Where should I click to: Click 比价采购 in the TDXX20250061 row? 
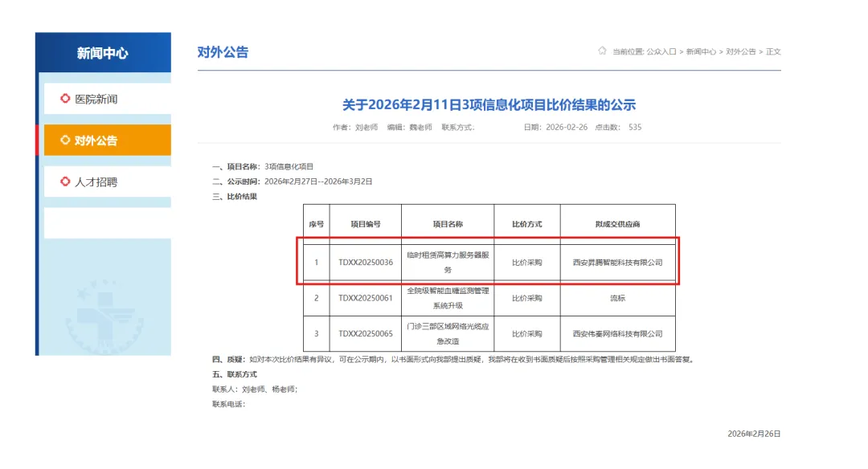[527, 298]
